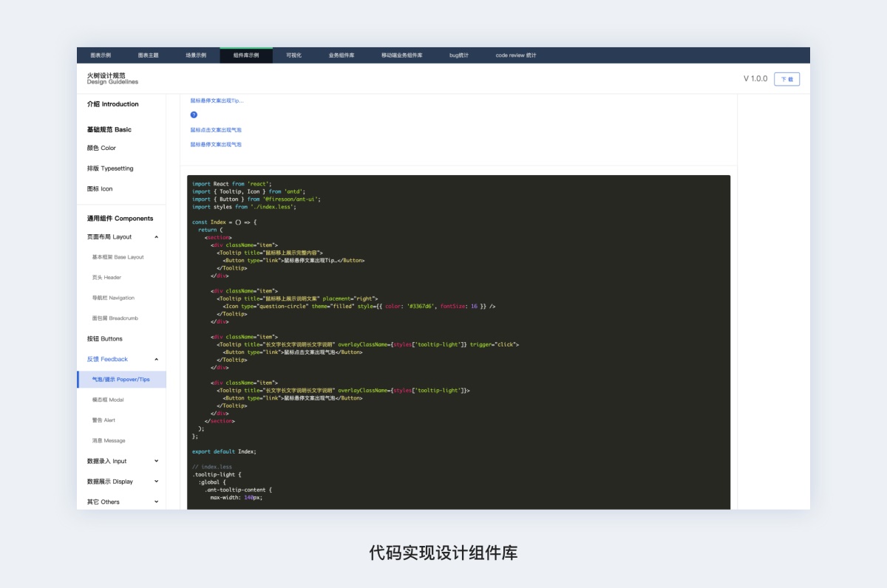
Task: Open 颜色 Color in the sidebar
Action: point(101,148)
